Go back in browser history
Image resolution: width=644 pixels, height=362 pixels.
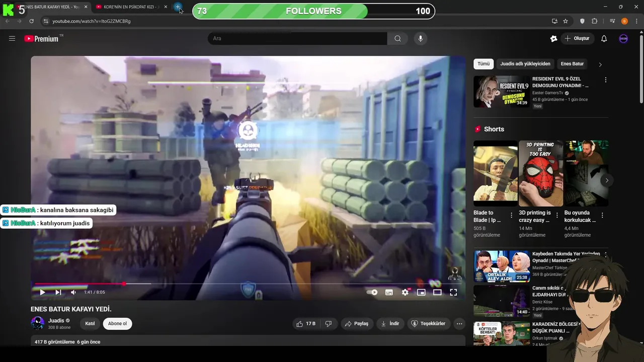click(8, 21)
